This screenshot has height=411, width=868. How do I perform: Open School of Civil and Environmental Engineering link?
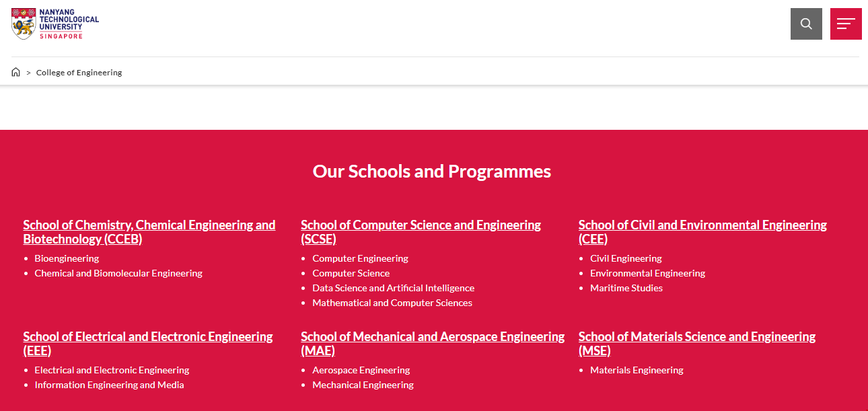(702, 231)
